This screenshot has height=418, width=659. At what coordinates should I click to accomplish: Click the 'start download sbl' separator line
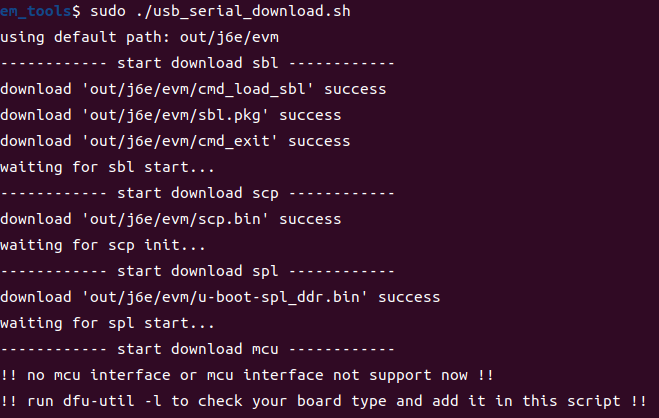point(197,63)
